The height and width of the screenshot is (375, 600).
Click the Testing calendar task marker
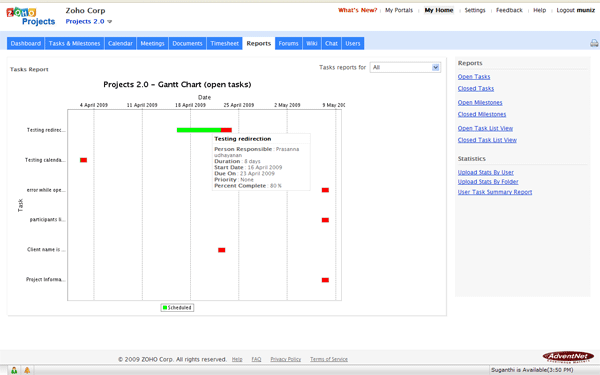[x=83, y=160]
